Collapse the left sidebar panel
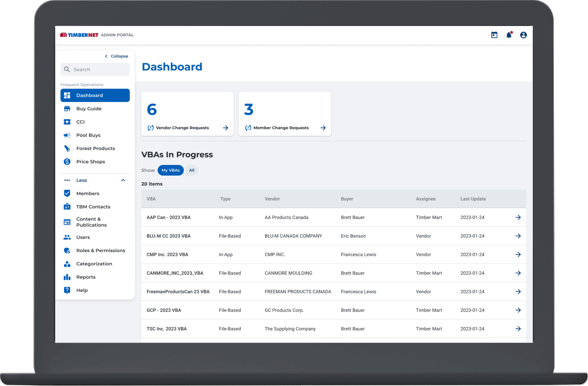Viewport: 588px width, 386px height. click(x=116, y=56)
